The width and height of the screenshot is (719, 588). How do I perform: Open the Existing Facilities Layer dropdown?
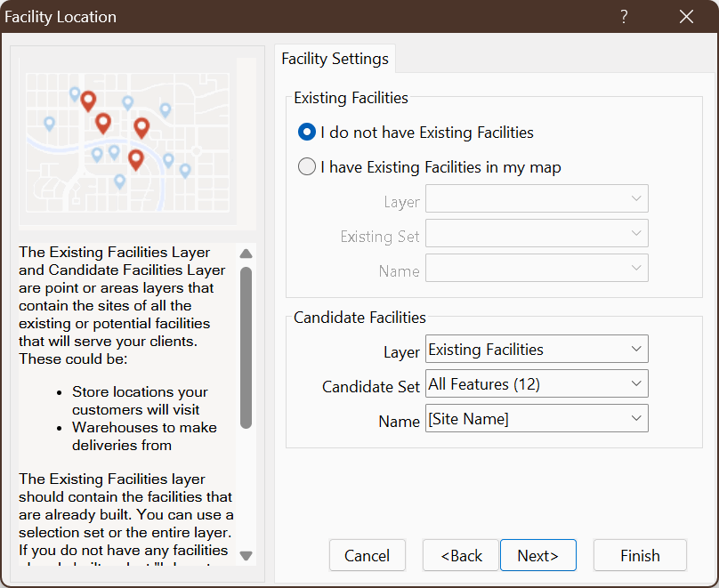[537, 198]
